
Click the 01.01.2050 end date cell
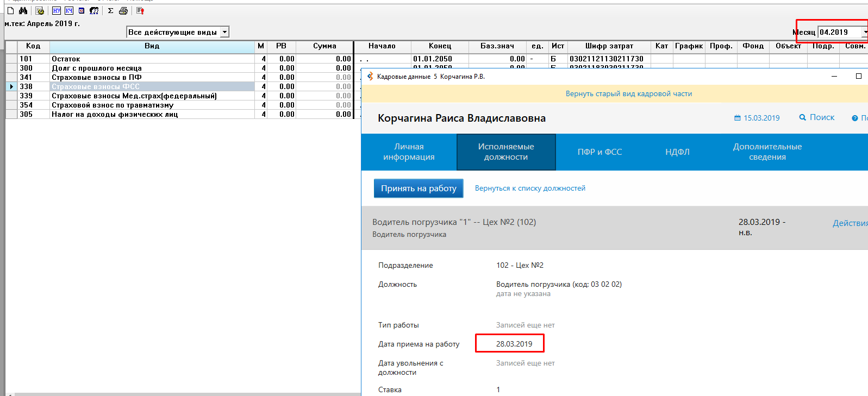[x=440, y=59]
